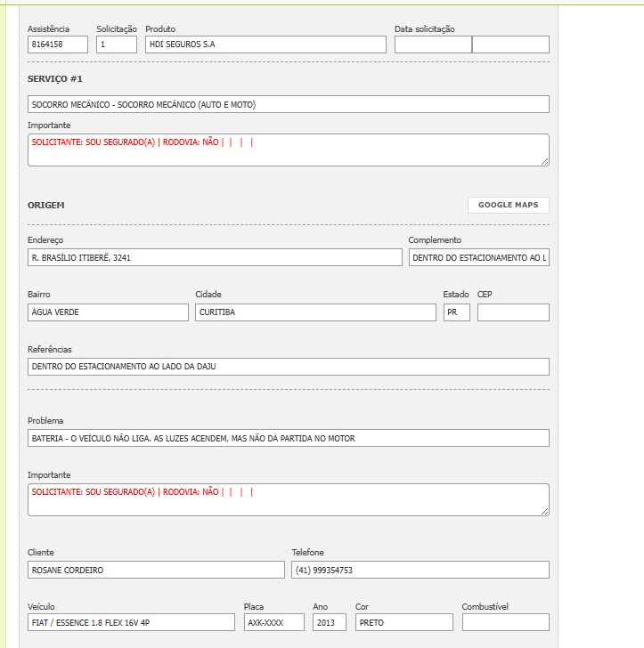Click the empty CEP field
The width and height of the screenshot is (644, 648).
513,312
